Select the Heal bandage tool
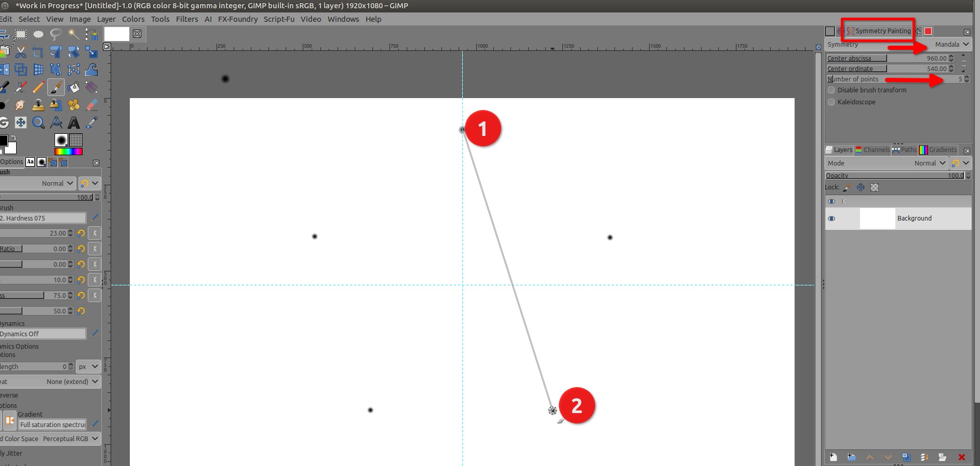This screenshot has height=466, width=980. (x=74, y=105)
